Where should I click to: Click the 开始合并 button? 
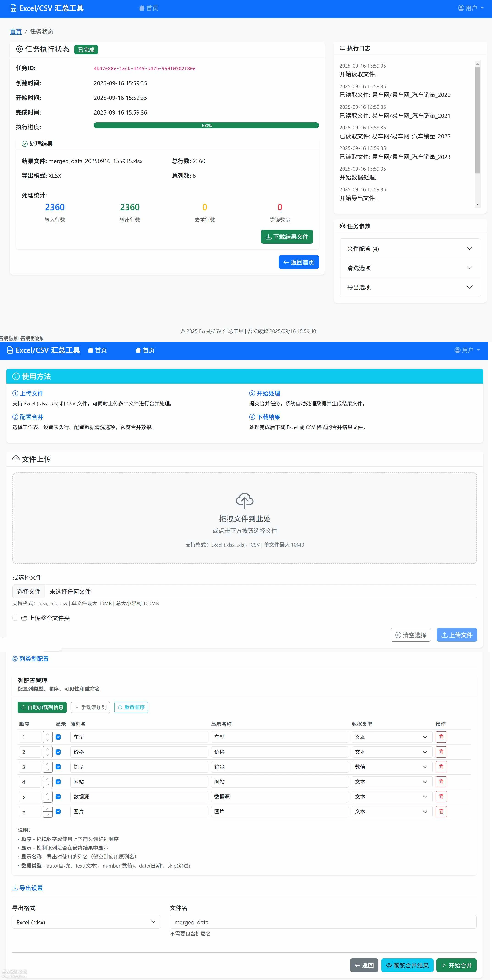pos(456,965)
